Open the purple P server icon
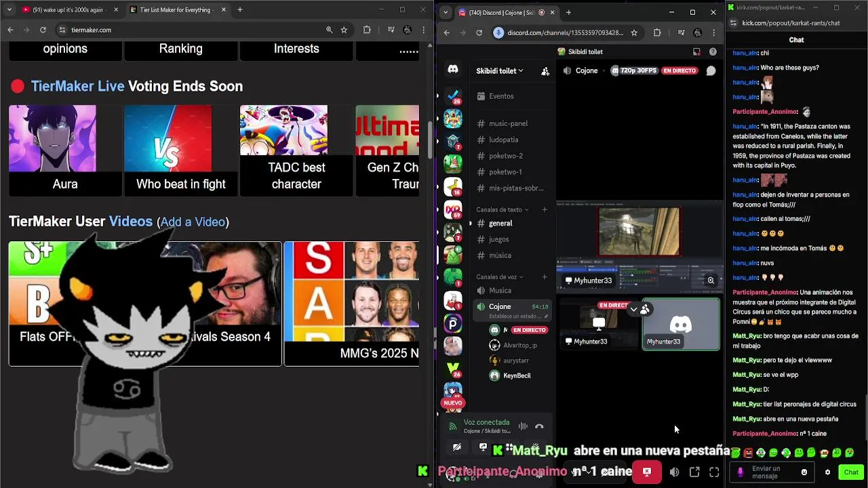Screen dimensions: 868x488 (x=453, y=323)
